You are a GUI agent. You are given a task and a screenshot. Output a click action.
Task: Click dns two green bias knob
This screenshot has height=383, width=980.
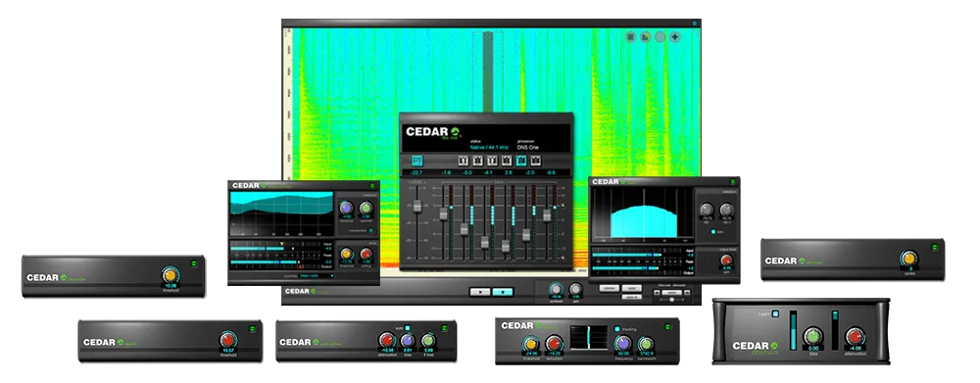click(812, 336)
